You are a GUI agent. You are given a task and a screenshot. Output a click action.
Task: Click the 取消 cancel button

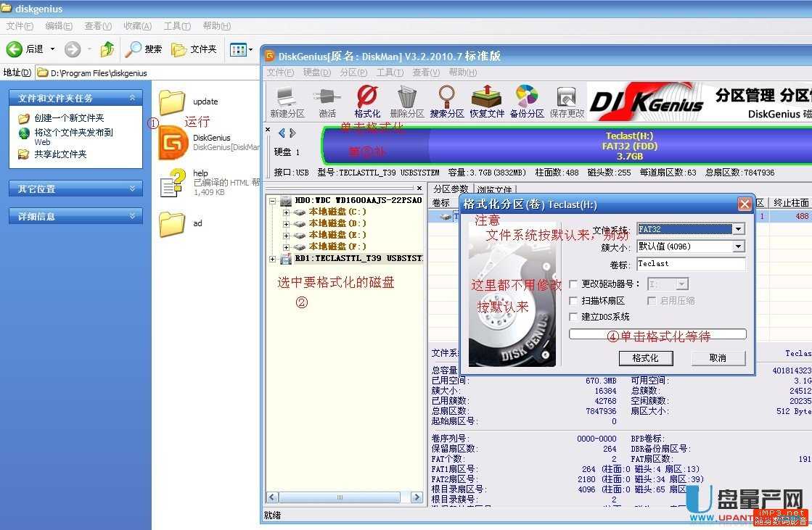[x=718, y=358]
